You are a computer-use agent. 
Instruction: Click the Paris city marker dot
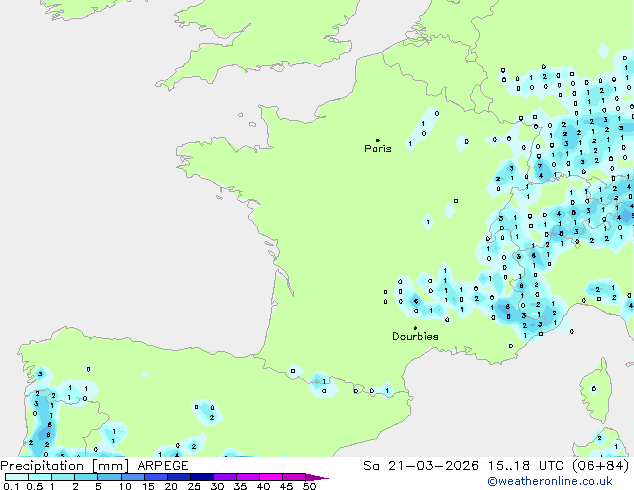pos(377,140)
